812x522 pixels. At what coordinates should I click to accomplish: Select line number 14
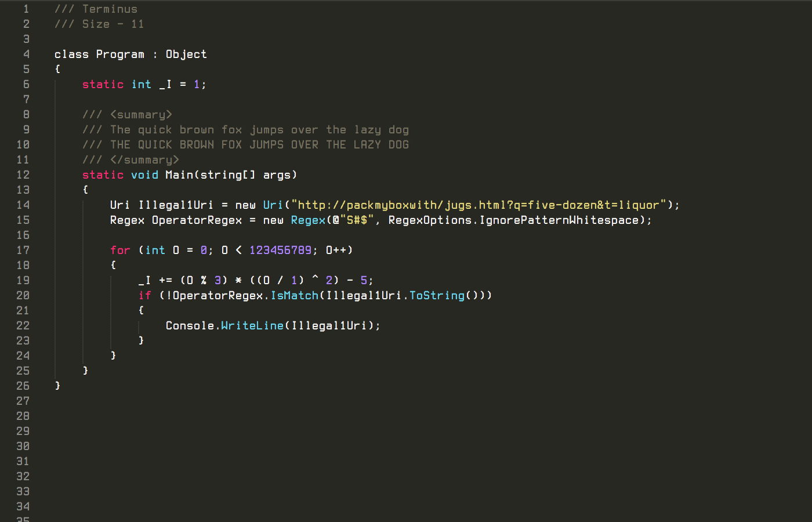coord(23,205)
